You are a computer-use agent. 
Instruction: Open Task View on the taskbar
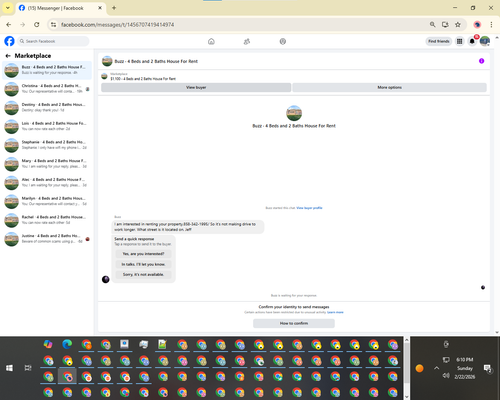tap(28, 368)
